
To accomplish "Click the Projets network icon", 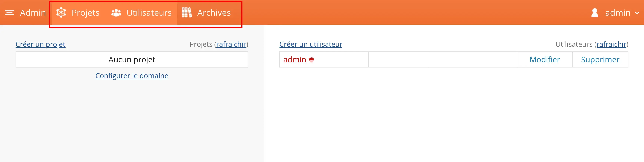I will (61, 12).
